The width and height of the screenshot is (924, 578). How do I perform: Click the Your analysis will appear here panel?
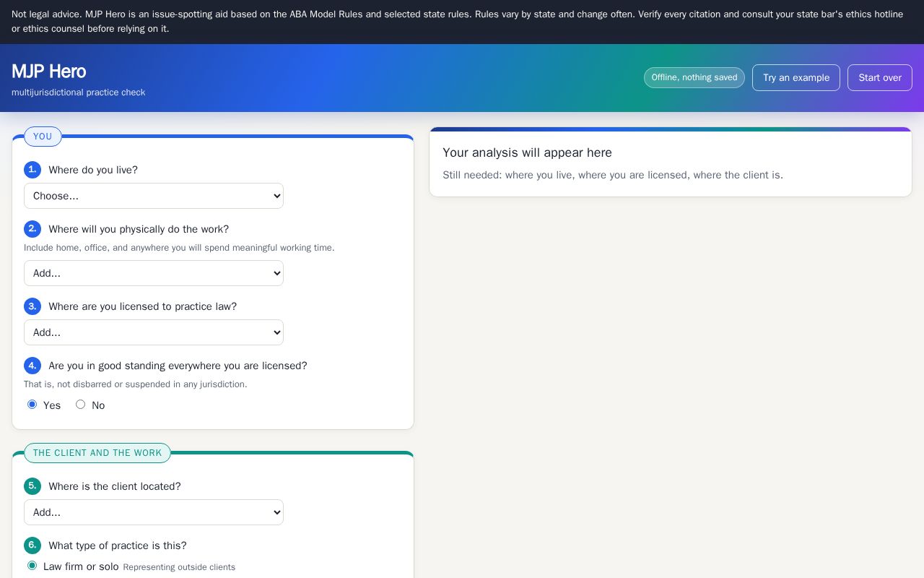click(x=671, y=162)
